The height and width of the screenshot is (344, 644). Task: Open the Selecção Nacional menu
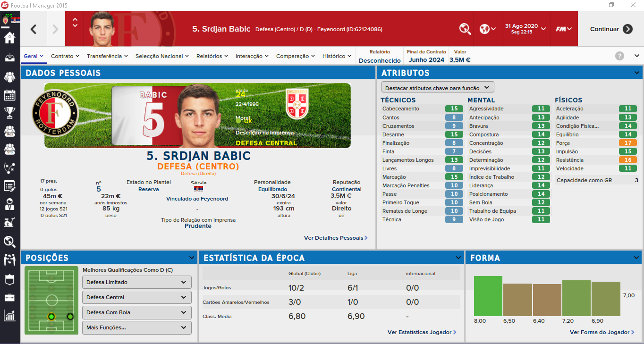(162, 56)
